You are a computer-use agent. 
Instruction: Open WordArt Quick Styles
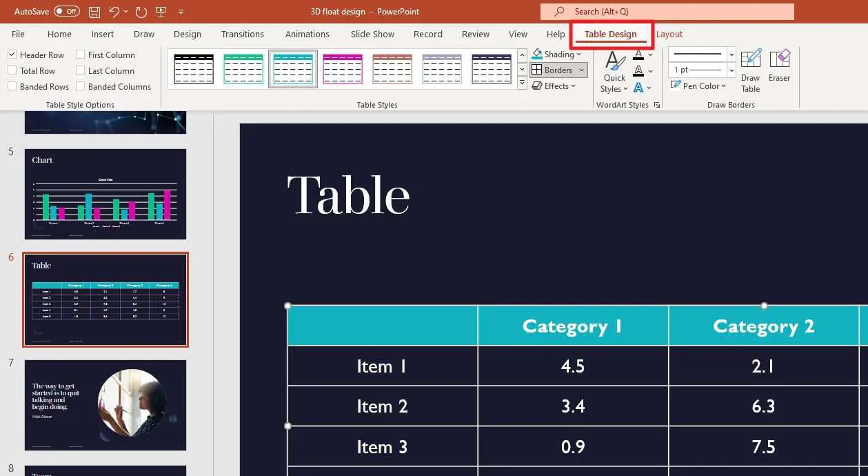(614, 72)
